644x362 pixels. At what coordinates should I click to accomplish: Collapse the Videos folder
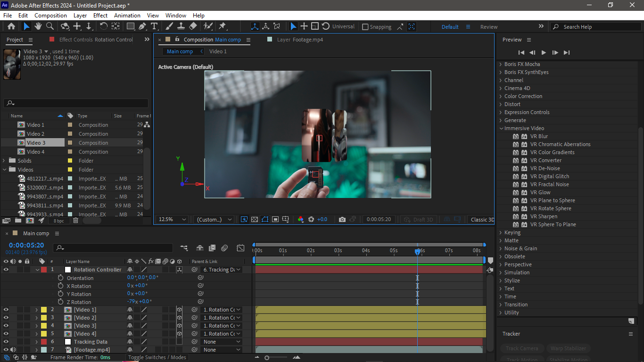point(5,170)
